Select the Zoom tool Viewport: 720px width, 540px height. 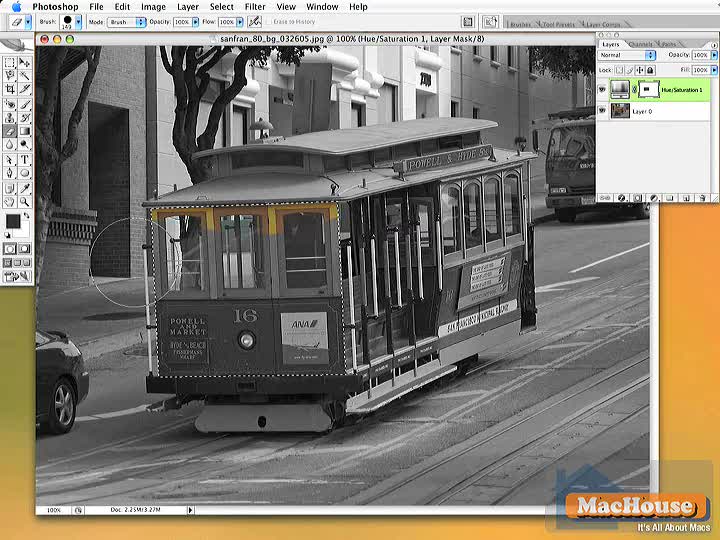click(24, 202)
